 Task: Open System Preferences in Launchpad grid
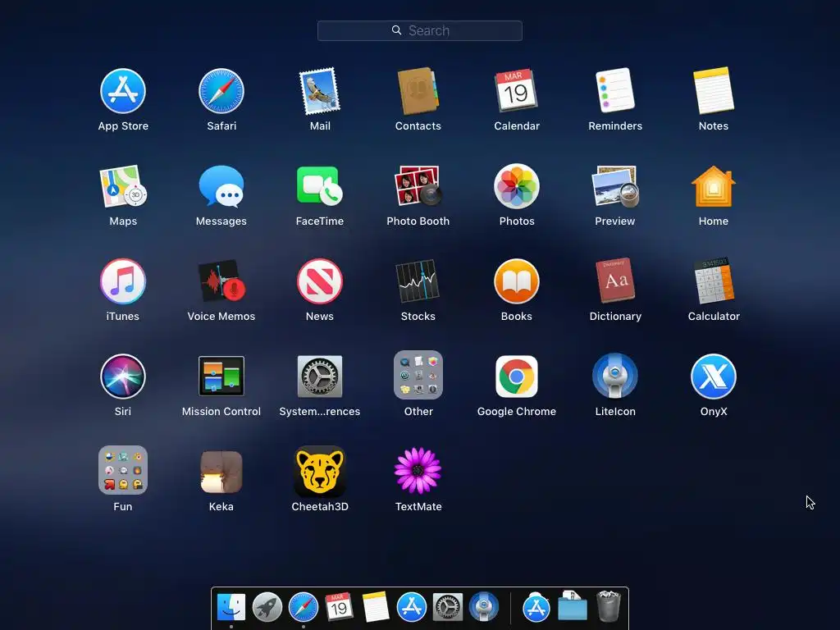320,376
